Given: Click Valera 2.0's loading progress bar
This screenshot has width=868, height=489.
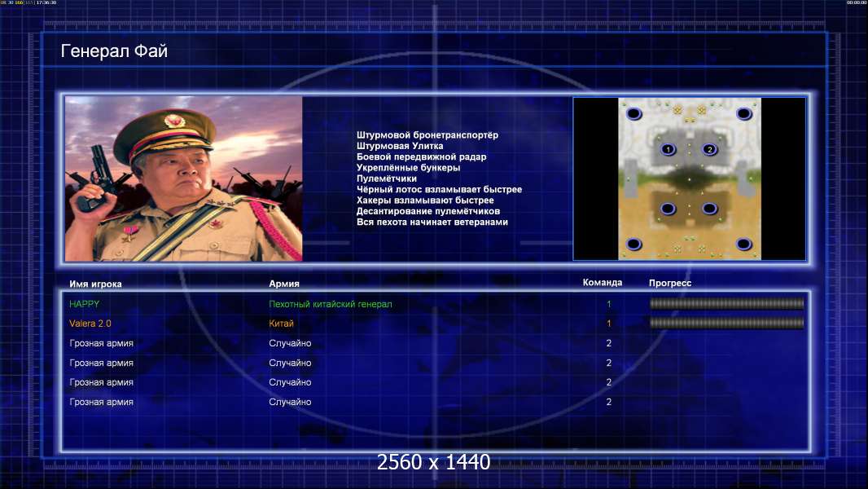Looking at the screenshot, I should [726, 323].
